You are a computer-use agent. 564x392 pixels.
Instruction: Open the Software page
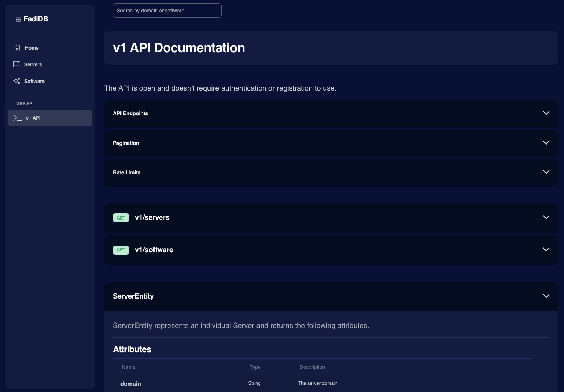pyautogui.click(x=50, y=81)
